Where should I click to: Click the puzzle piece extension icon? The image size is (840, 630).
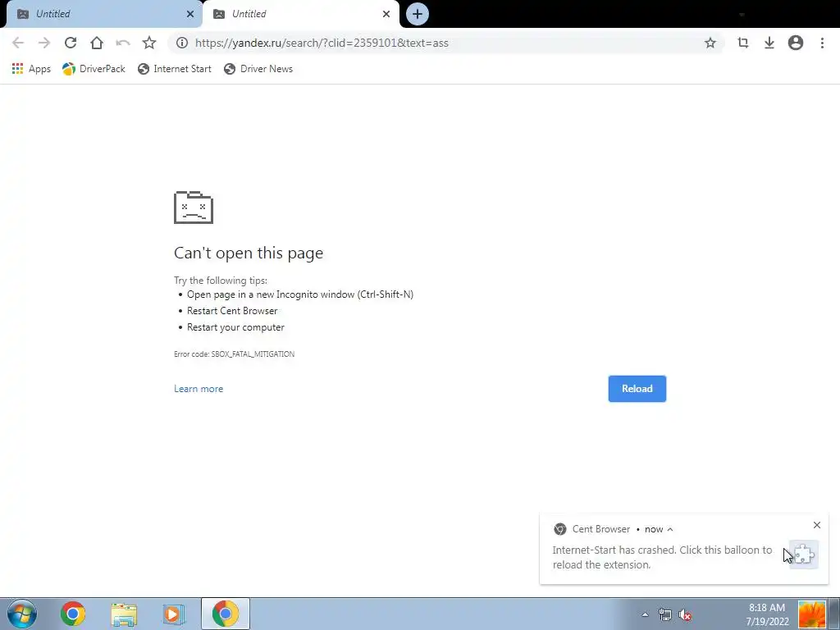[x=804, y=555]
